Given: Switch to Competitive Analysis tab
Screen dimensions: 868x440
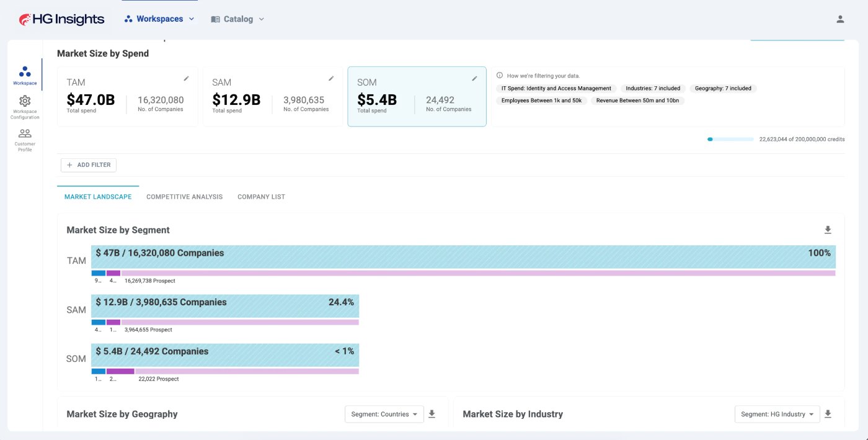Looking at the screenshot, I should 184,197.
